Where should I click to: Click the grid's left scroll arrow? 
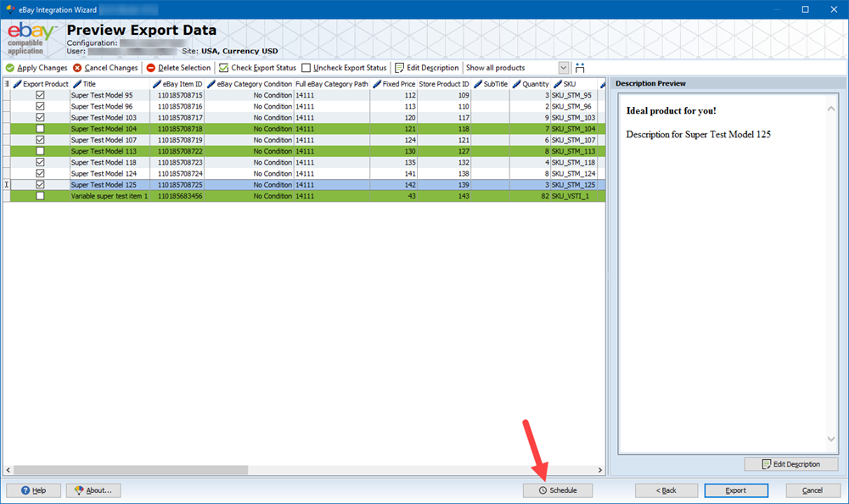point(8,470)
